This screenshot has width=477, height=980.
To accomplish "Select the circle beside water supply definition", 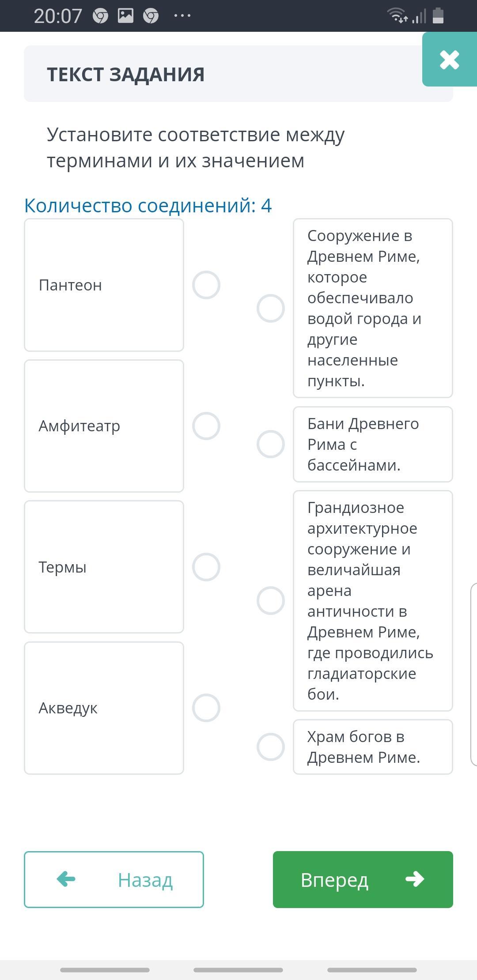I will pos(271,308).
